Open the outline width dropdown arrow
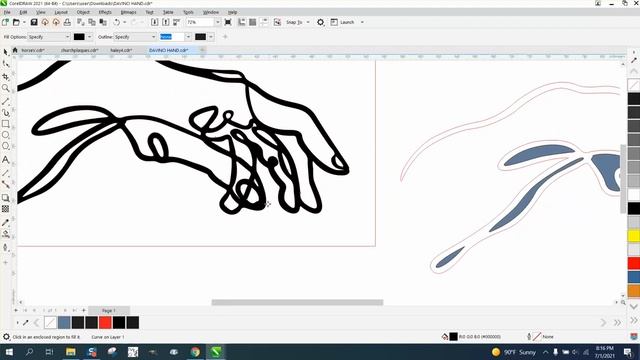 188,37
